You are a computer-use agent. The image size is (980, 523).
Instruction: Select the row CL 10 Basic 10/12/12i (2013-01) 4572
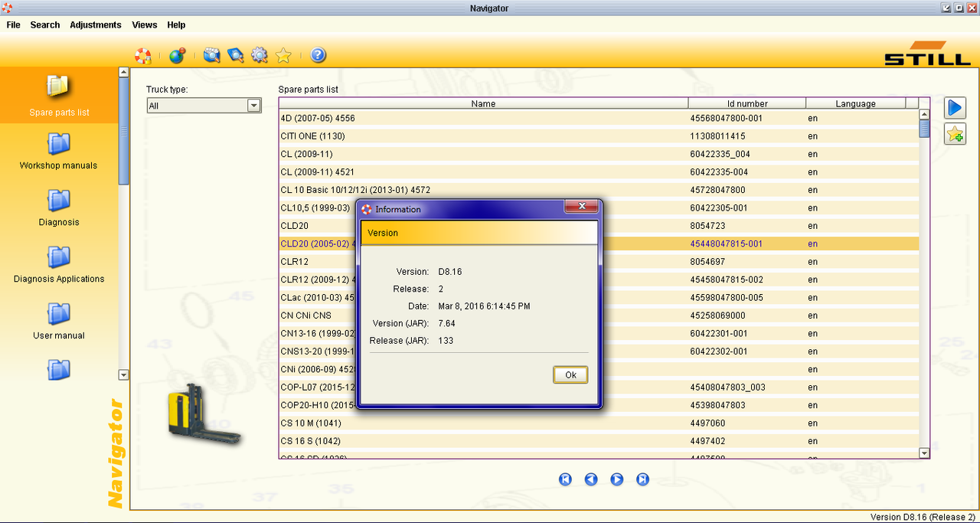pyautogui.click(x=599, y=190)
